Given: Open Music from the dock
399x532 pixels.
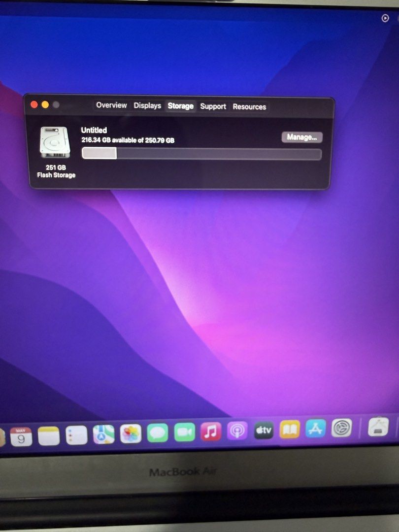Looking at the screenshot, I should click(211, 432).
